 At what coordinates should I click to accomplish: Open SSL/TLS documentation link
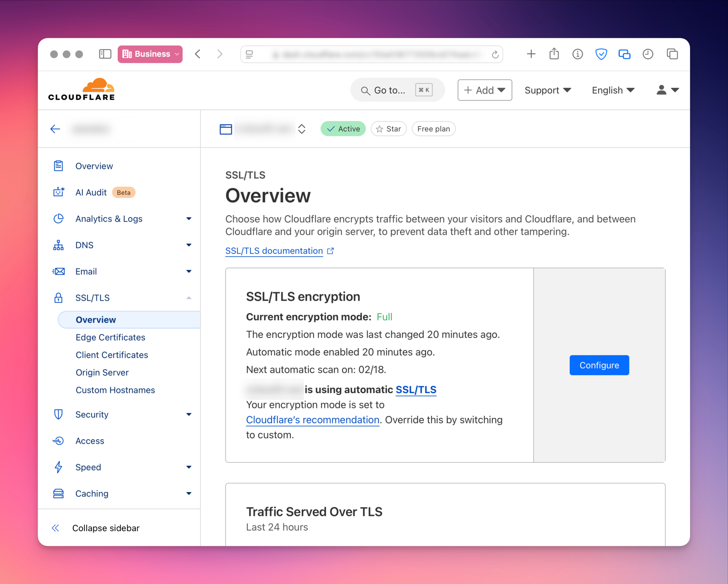274,251
